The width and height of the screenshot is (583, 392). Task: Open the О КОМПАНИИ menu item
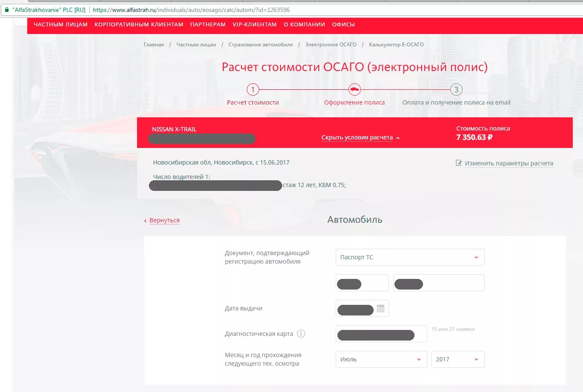(304, 25)
